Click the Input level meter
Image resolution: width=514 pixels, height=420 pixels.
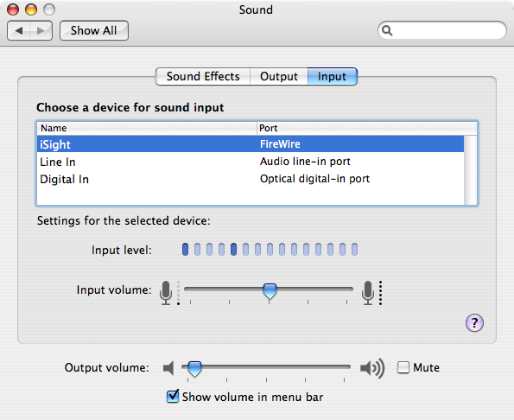(270, 249)
